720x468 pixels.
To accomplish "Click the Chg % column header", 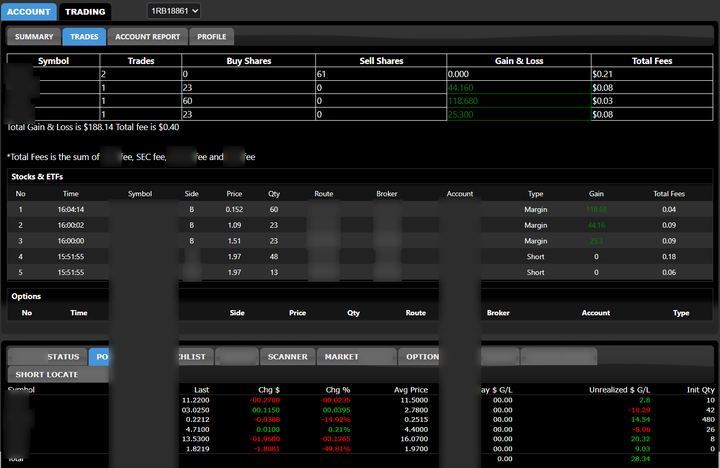I will 338,389.
